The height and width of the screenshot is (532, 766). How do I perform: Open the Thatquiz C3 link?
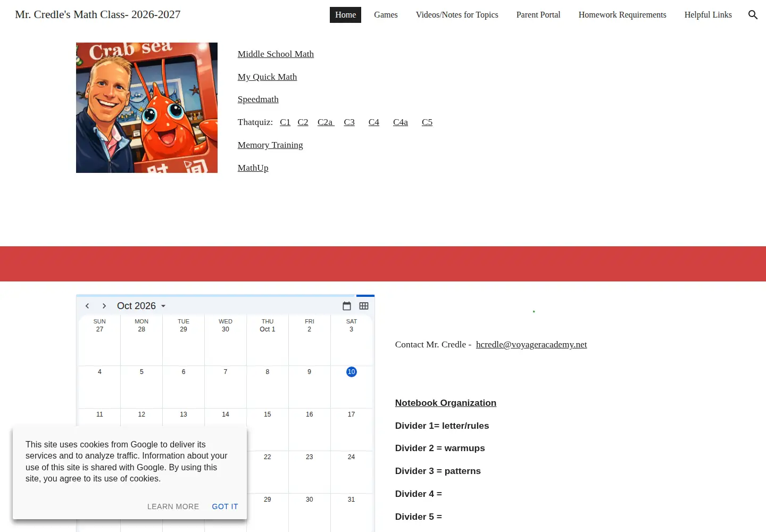click(x=349, y=122)
